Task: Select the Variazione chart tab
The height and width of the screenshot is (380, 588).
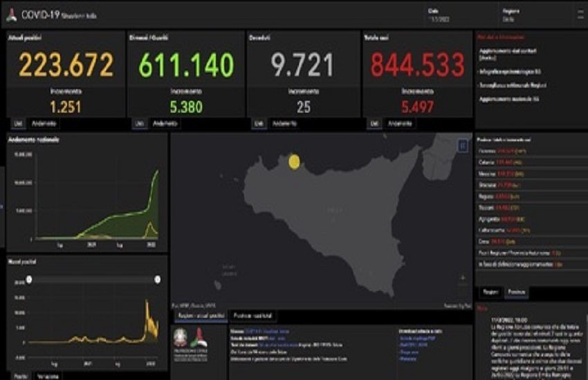Action: 47,376
